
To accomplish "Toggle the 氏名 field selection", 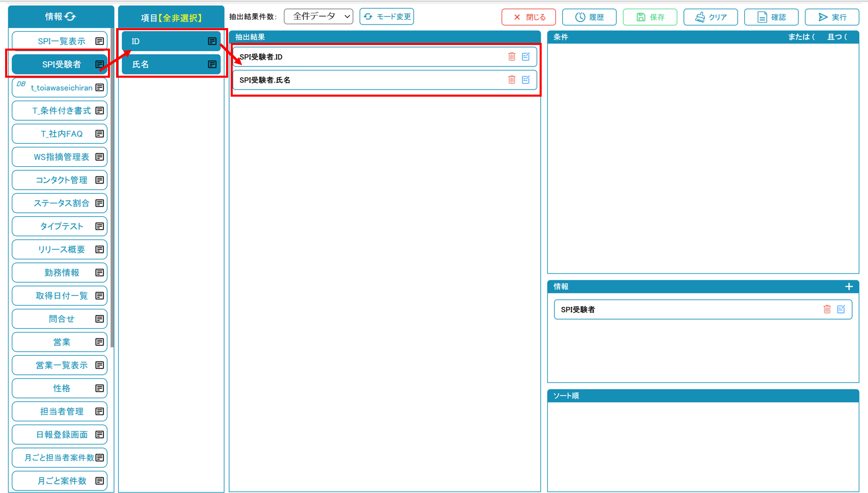I will tap(171, 64).
